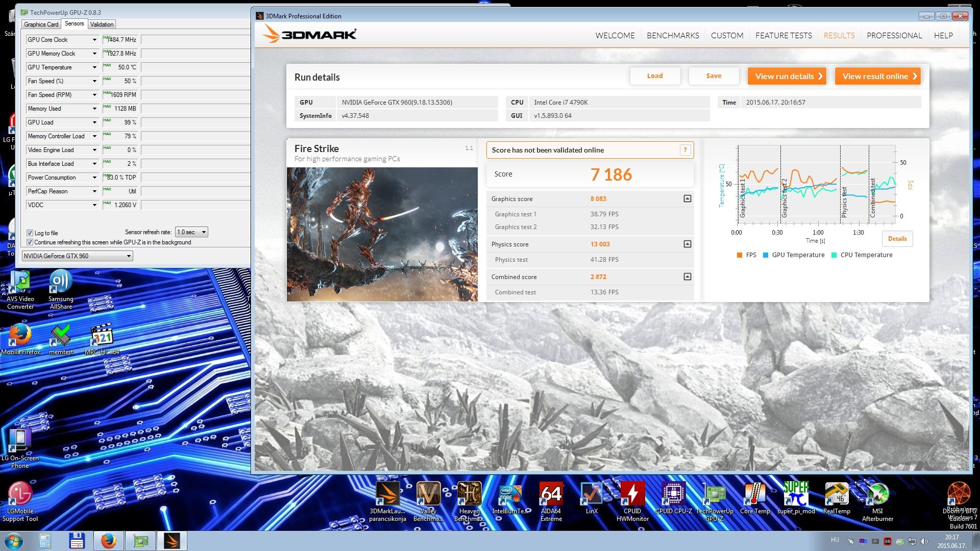Image resolution: width=980 pixels, height=551 pixels.
Task: Click CPU Temperature green legend swatch
Action: click(x=834, y=255)
